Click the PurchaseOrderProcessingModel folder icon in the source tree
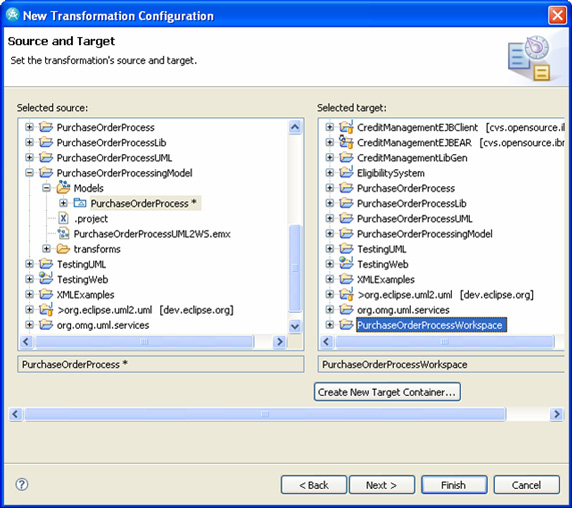The width and height of the screenshot is (572, 508). 46,173
